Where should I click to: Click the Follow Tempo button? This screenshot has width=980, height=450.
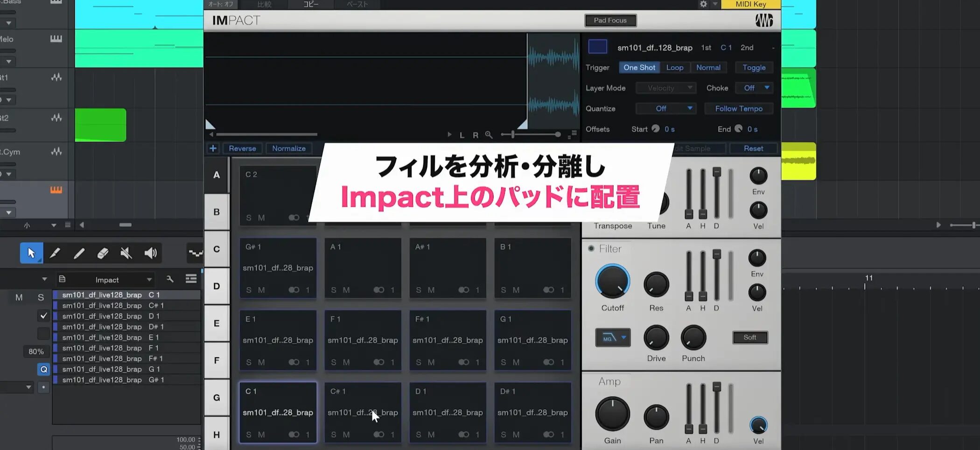(x=738, y=108)
